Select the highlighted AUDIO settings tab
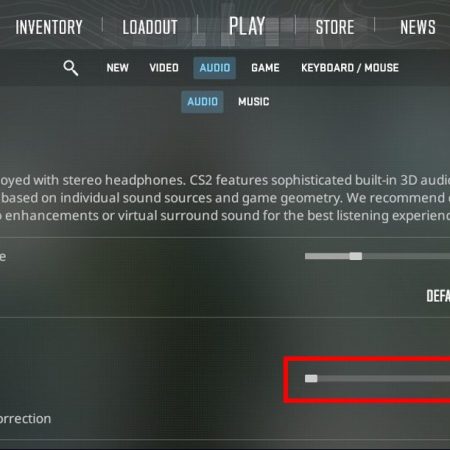 point(215,68)
